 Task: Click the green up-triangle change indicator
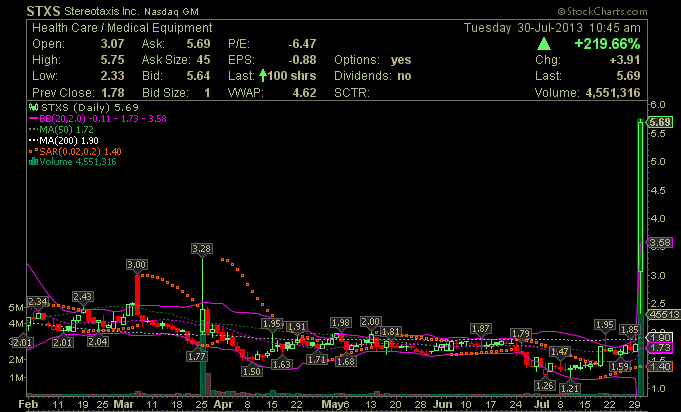tap(544, 44)
